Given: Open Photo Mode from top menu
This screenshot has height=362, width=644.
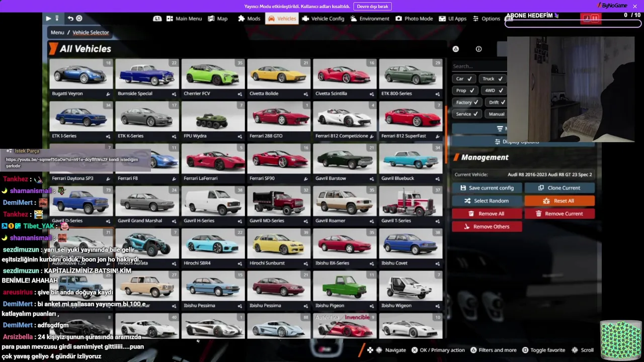Looking at the screenshot, I should click(414, 19).
